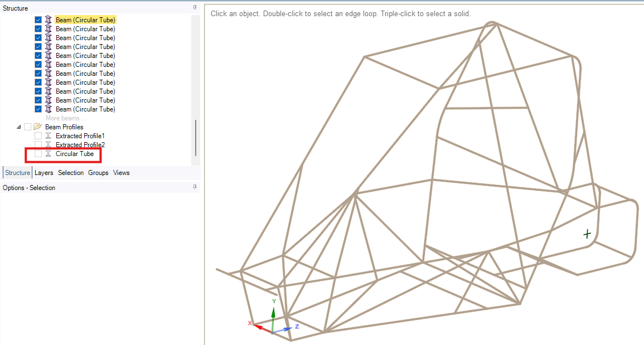
Task: Tick the Circular Tube profile checkbox
Action: pyautogui.click(x=38, y=154)
